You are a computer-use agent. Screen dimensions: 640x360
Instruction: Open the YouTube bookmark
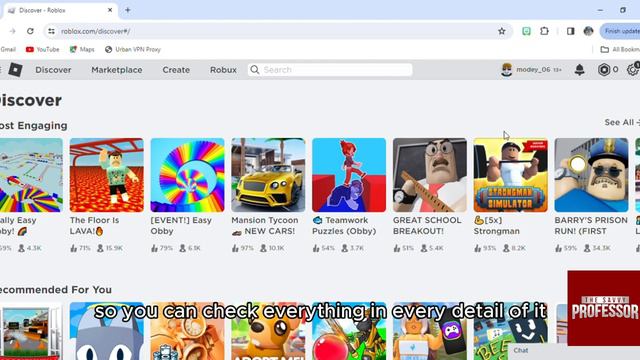(42, 49)
